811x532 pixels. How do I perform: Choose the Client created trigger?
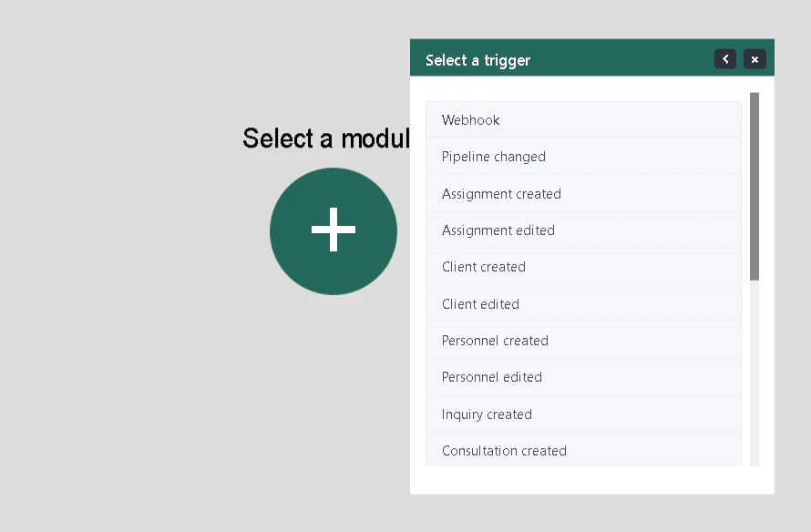point(583,267)
